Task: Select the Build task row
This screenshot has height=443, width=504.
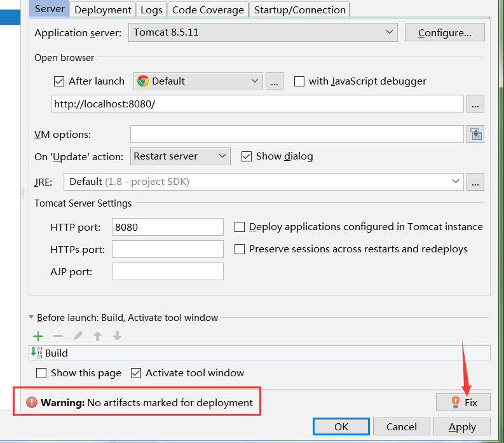Action: 259,353
